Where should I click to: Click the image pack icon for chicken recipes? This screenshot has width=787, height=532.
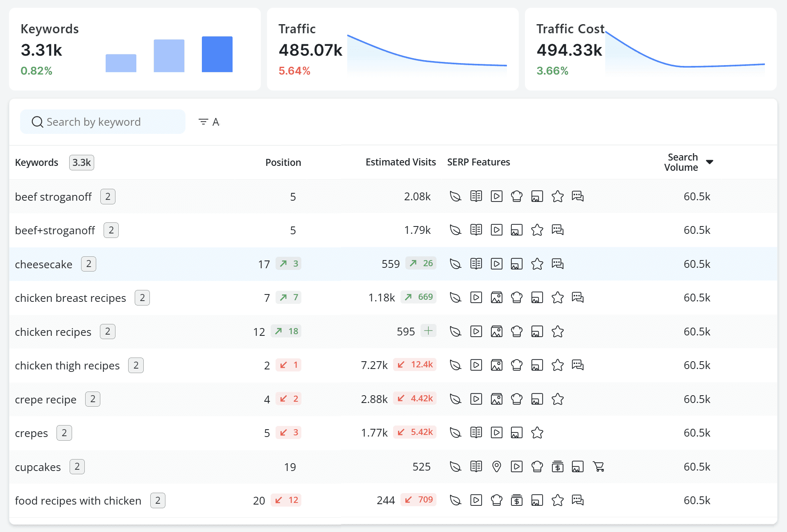click(x=496, y=331)
